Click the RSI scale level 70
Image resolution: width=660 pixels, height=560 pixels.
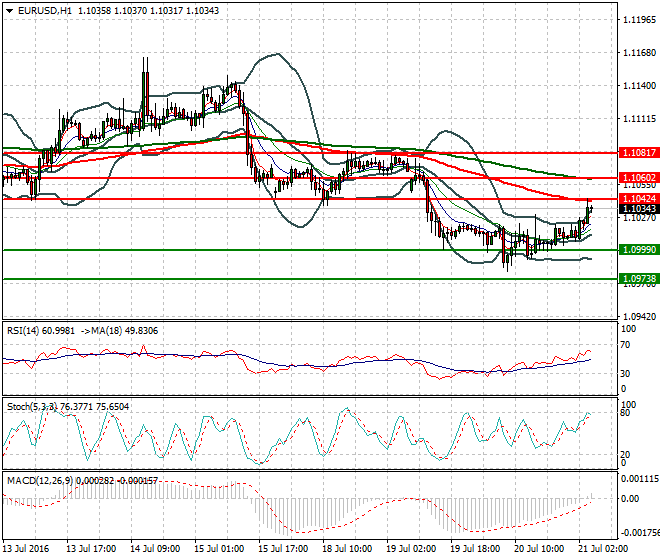coord(625,345)
